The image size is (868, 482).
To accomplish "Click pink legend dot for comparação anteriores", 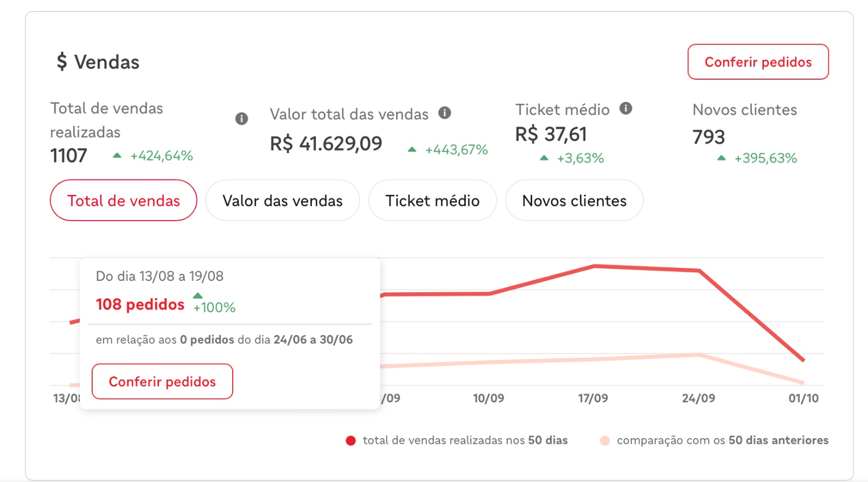I will point(605,441).
